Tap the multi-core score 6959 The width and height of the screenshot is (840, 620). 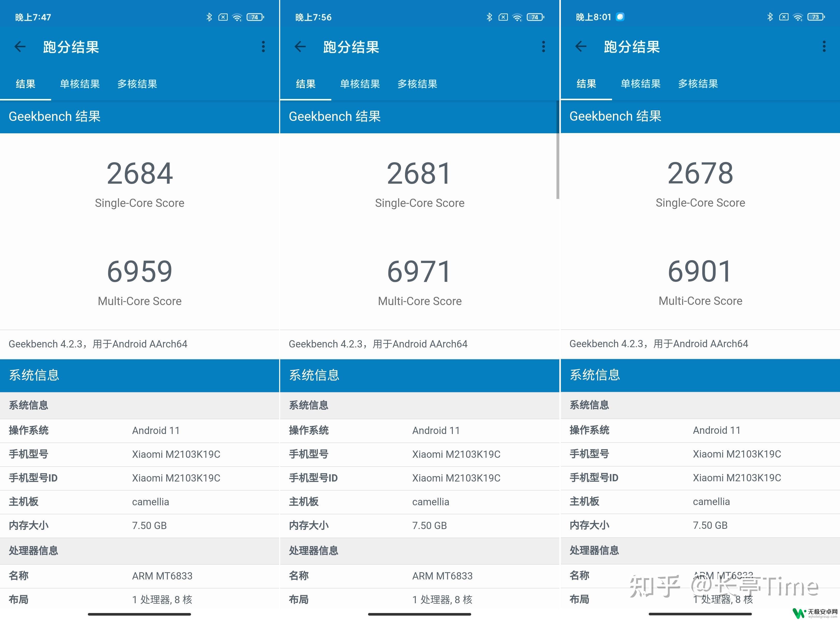tap(140, 271)
